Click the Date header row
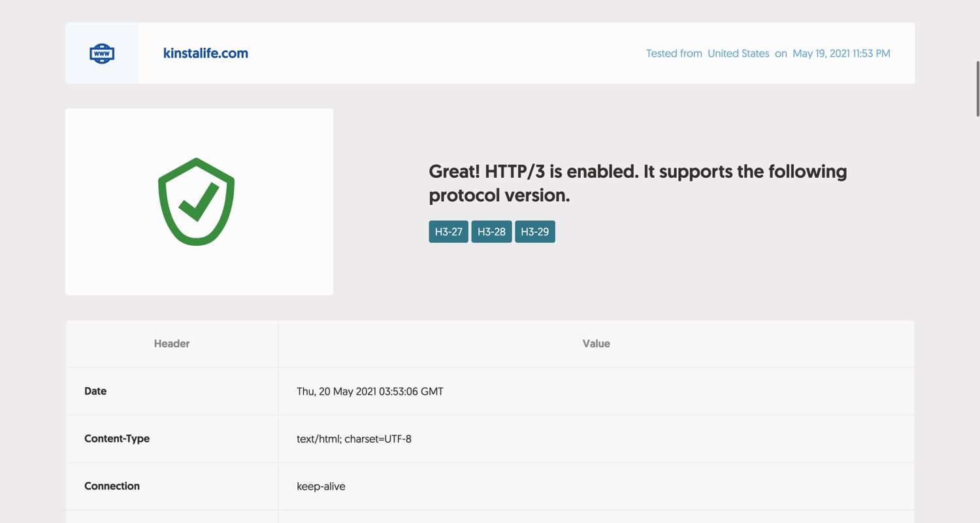 (95, 391)
